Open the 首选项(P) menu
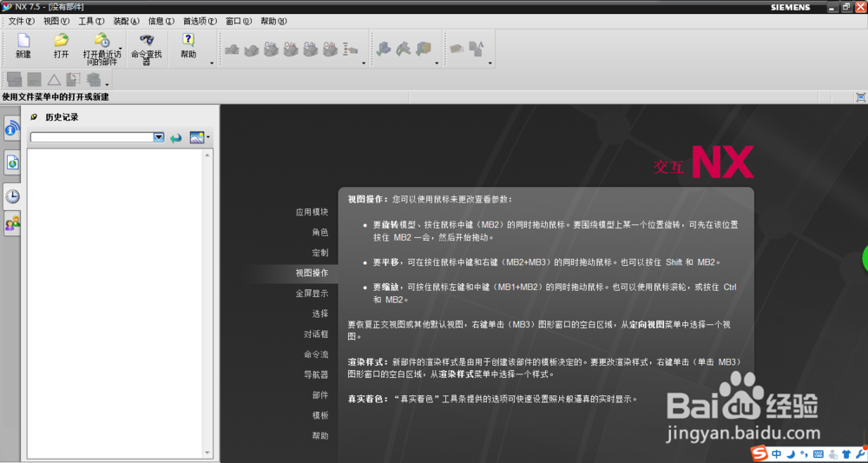 [x=200, y=21]
